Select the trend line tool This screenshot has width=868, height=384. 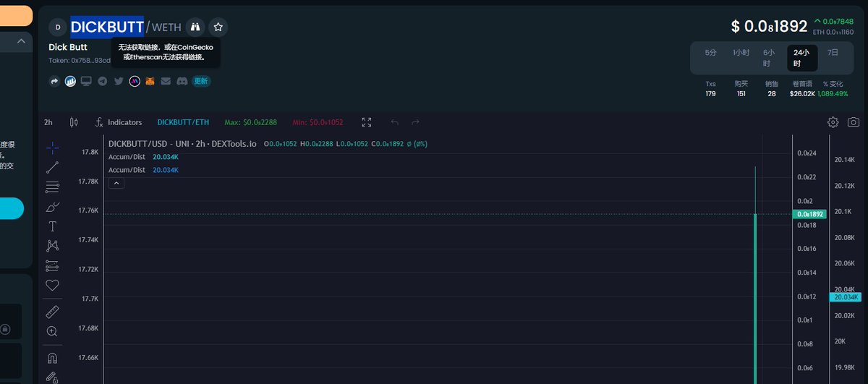point(52,167)
